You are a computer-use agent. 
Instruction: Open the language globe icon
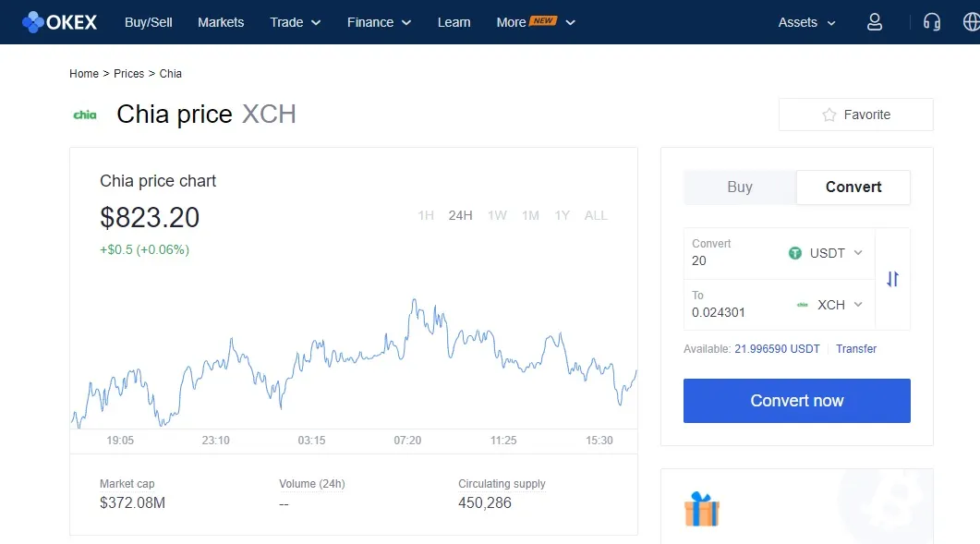[970, 21]
